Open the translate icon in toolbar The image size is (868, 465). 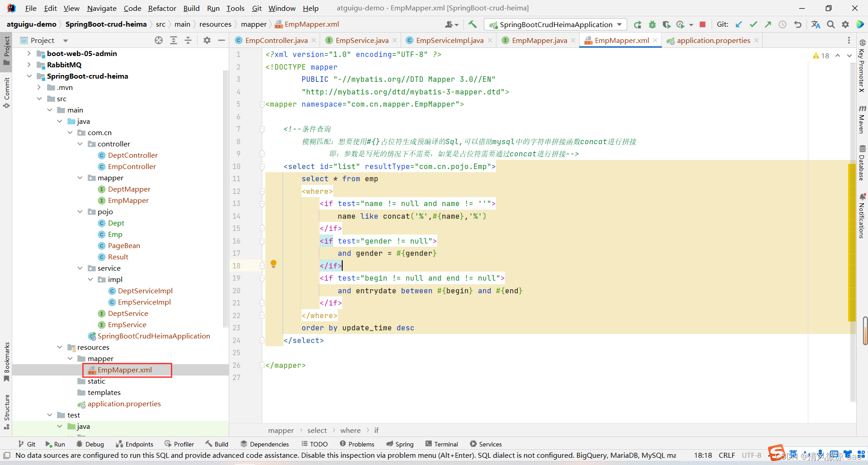tap(816, 24)
